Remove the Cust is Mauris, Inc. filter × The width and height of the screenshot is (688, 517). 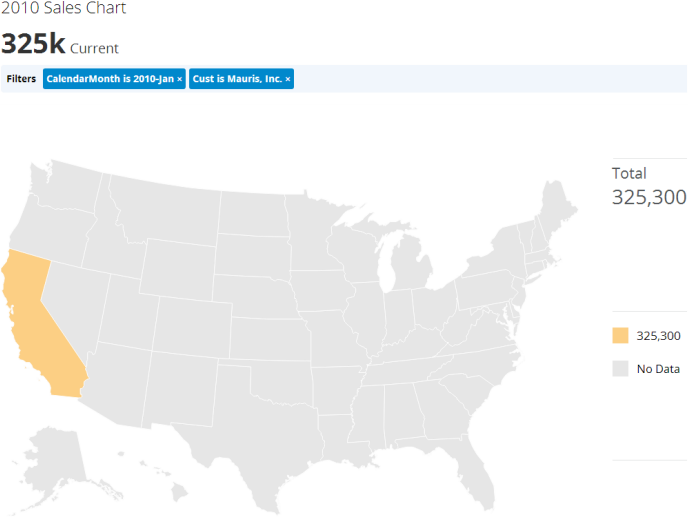pyautogui.click(x=288, y=79)
